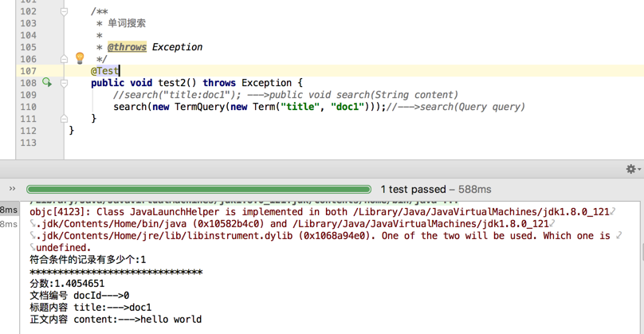Click the soft-wrap arrow ending the objc[4123] line
644x334 pixels.
613,212
